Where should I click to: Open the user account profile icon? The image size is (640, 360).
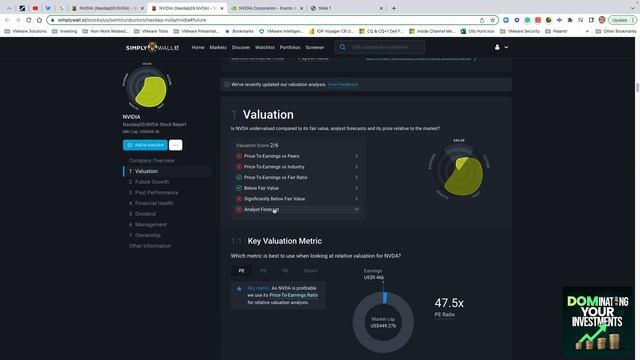point(497,47)
